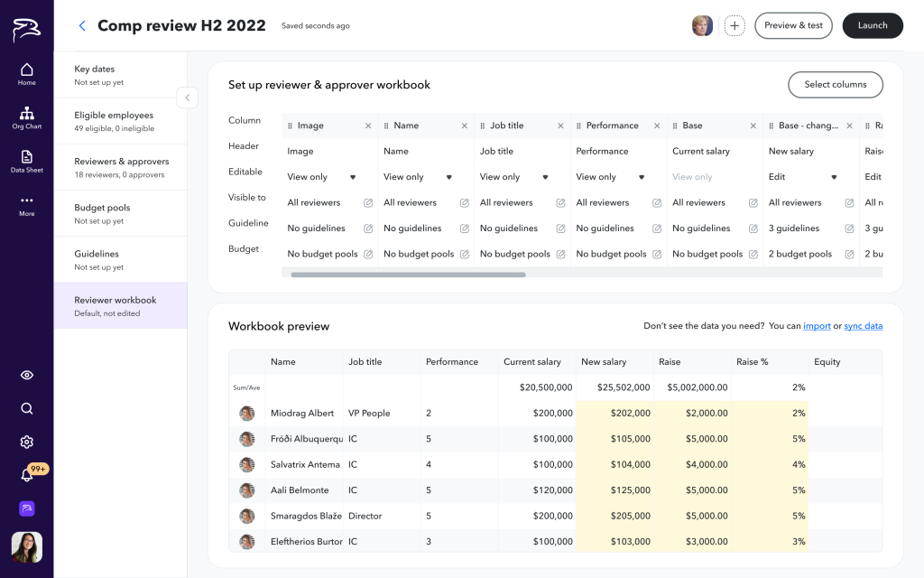The height and width of the screenshot is (578, 924).
Task: Remove the Job title column
Action: click(x=560, y=126)
